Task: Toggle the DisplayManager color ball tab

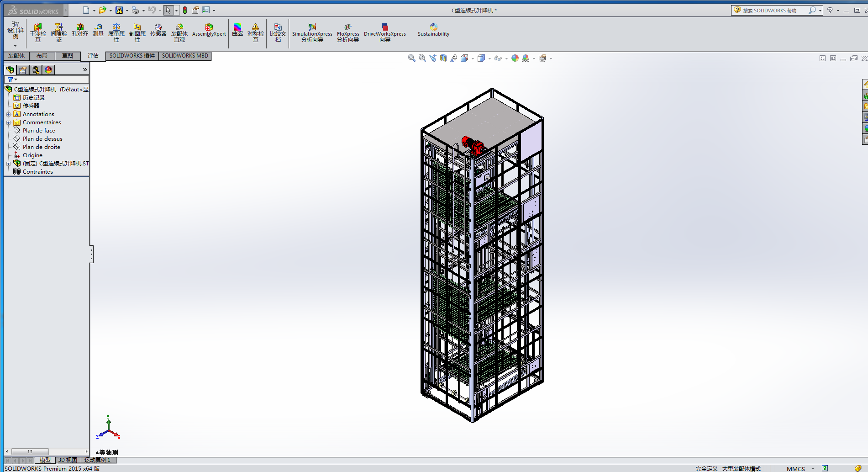Action: click(48, 70)
